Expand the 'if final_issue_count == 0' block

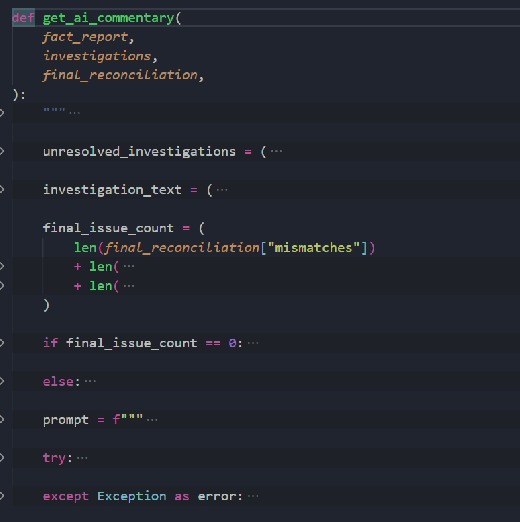(x=2, y=343)
